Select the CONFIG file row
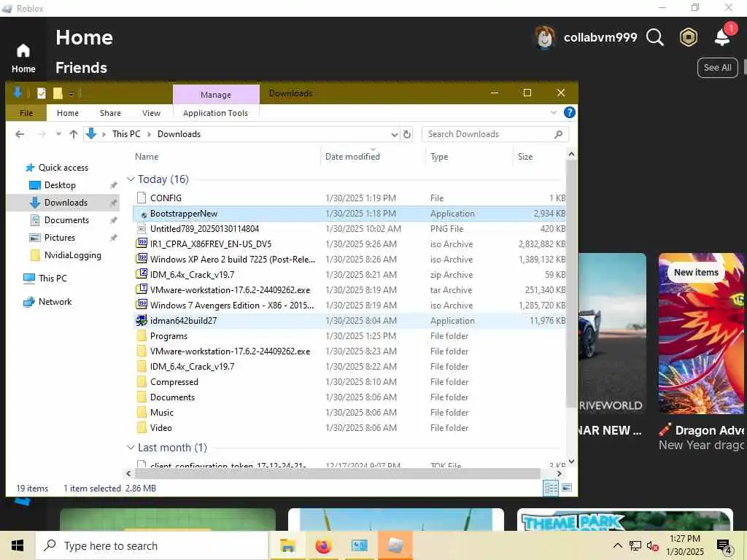This screenshot has height=560, width=747. coord(349,198)
